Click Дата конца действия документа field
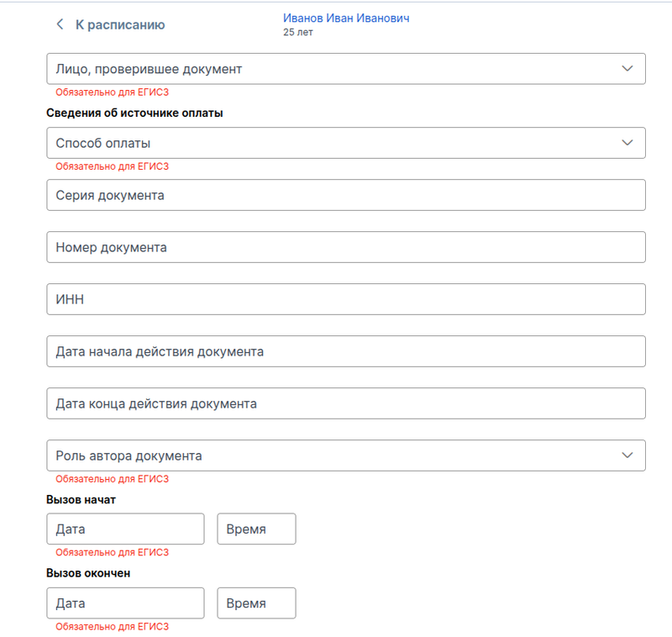 [346, 403]
